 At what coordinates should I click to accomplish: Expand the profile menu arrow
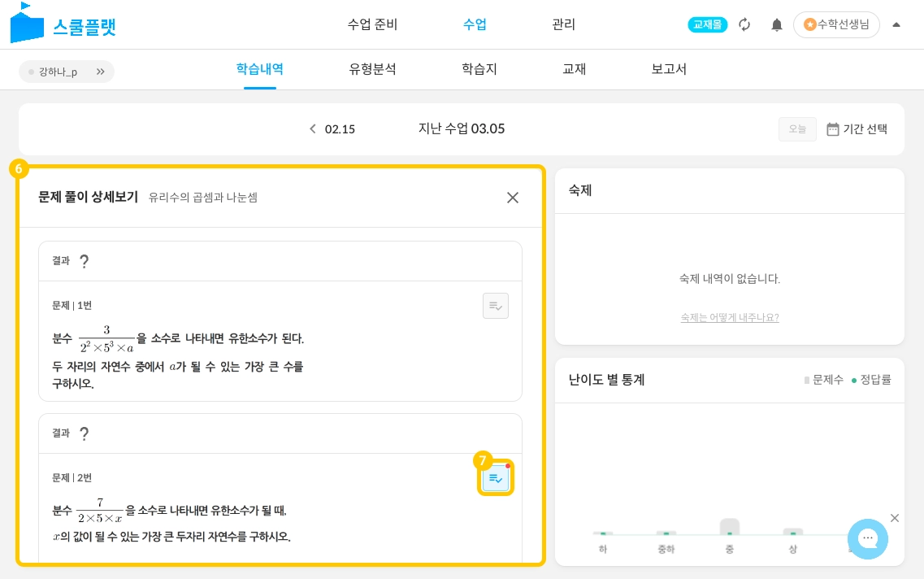tap(896, 24)
